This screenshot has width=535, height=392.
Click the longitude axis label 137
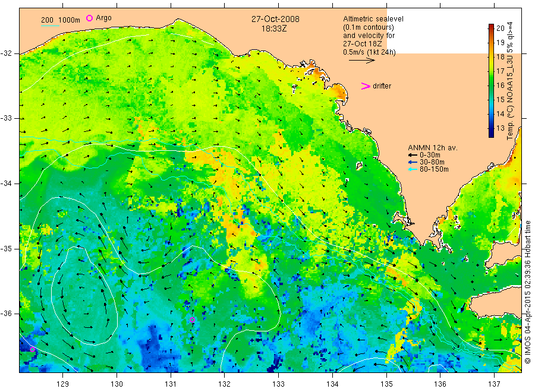(494, 384)
